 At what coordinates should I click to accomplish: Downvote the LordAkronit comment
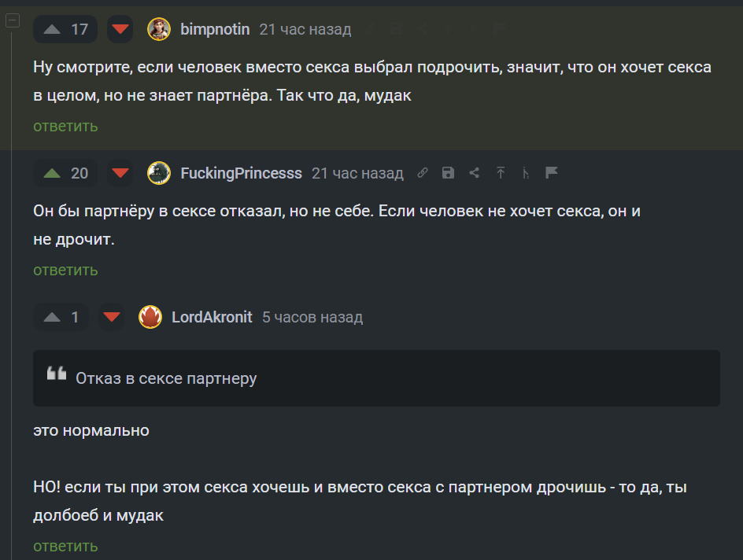[112, 317]
